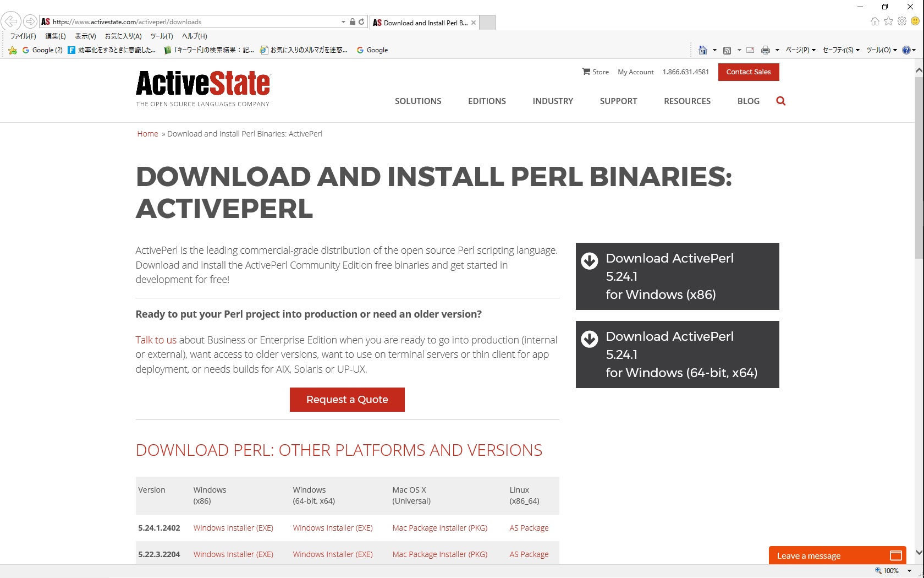The width and height of the screenshot is (924, 578).
Task: Click the Print icon in command bar
Action: coord(766,50)
